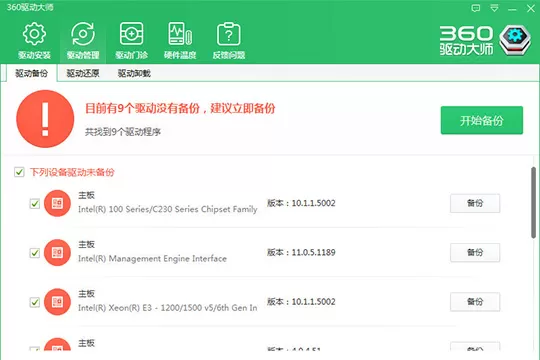Image resolution: width=540 pixels, height=360 pixels.
Task: Click the vertical scrollbar thumb
Action: 533,203
